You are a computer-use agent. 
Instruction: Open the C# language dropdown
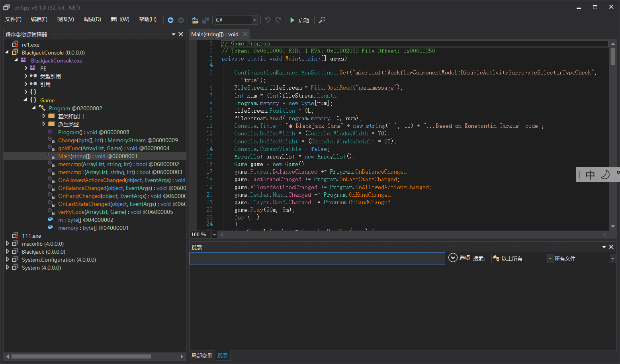click(254, 20)
